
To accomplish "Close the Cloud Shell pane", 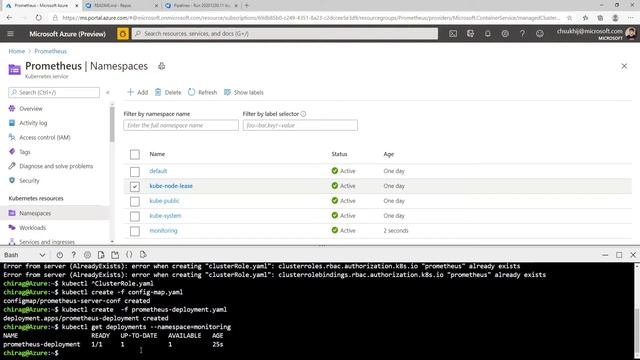I will click(x=633, y=255).
